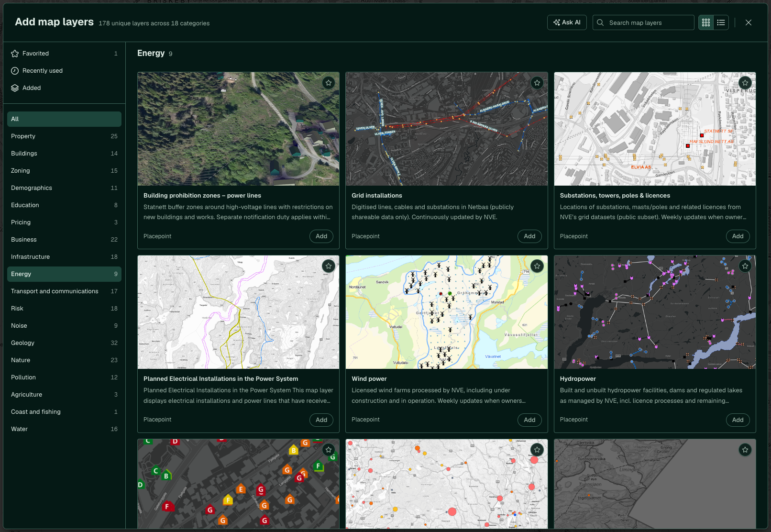The image size is (771, 532).
Task: Add the Wind power layer
Action: click(529, 420)
